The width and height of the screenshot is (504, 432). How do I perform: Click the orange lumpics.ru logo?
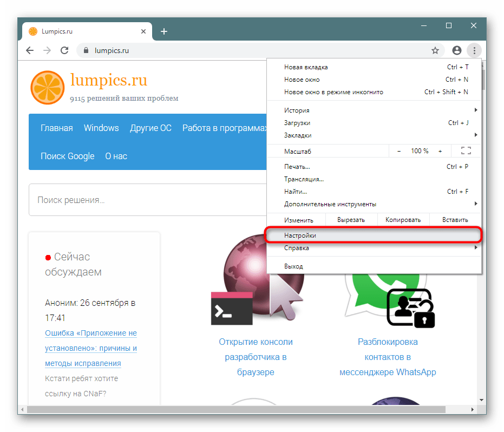click(48, 87)
